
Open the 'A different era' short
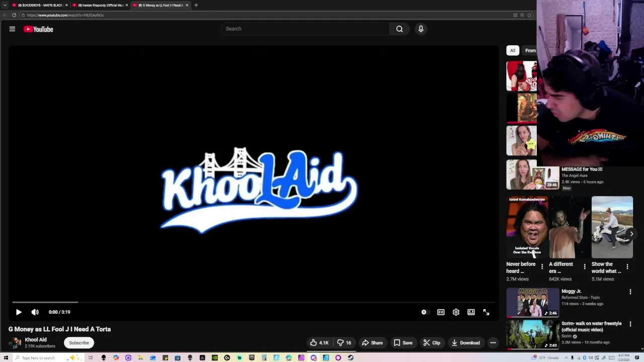coord(570,227)
